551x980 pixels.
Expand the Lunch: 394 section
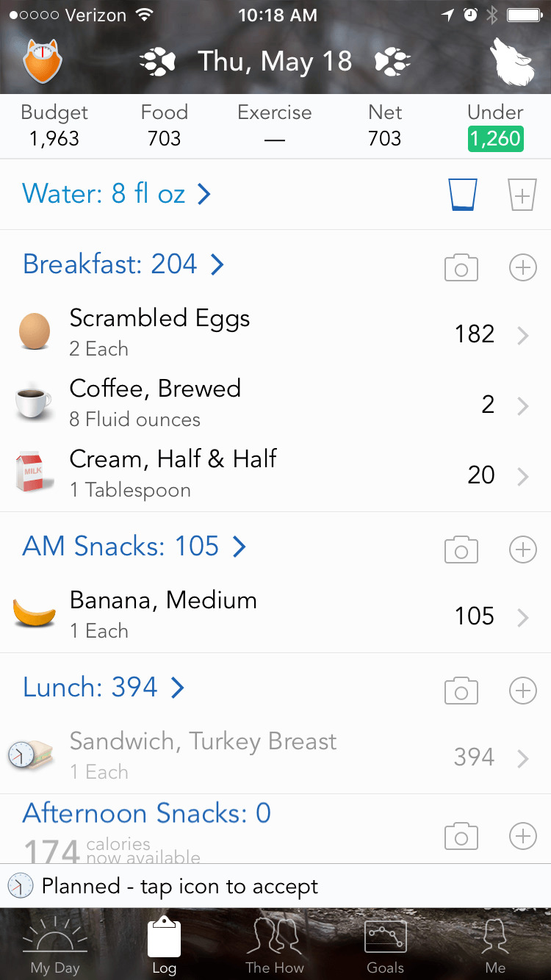click(x=104, y=688)
